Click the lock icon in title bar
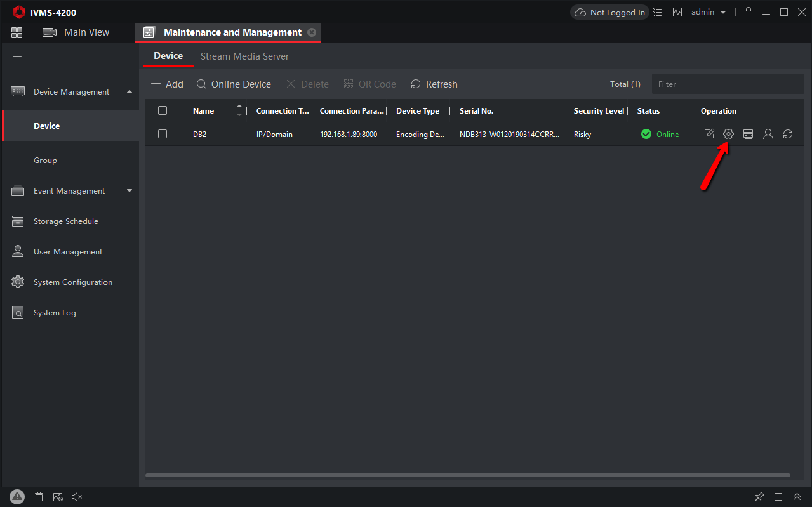Screen dimensions: 812x507 [x=749, y=12]
